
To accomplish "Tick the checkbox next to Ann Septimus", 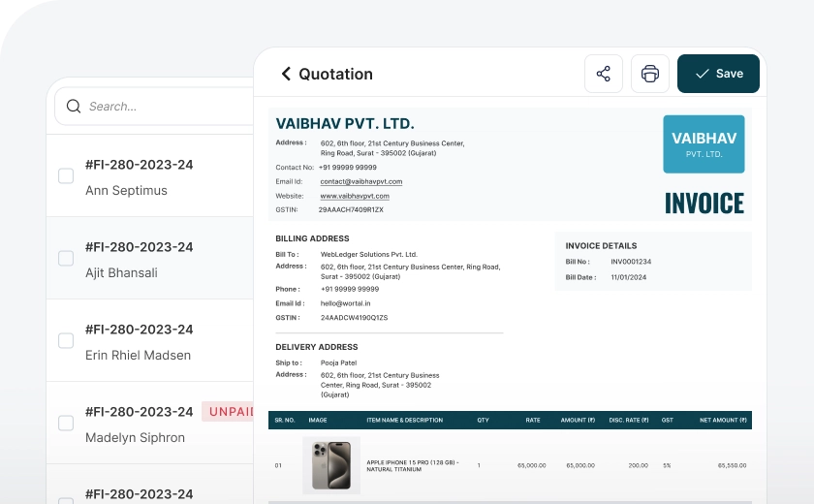I will 66,176.
